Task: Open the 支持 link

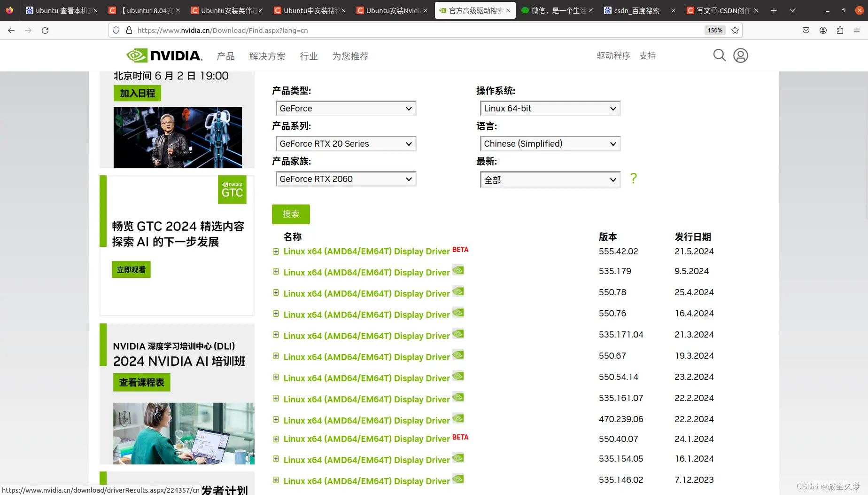Action: coord(647,55)
